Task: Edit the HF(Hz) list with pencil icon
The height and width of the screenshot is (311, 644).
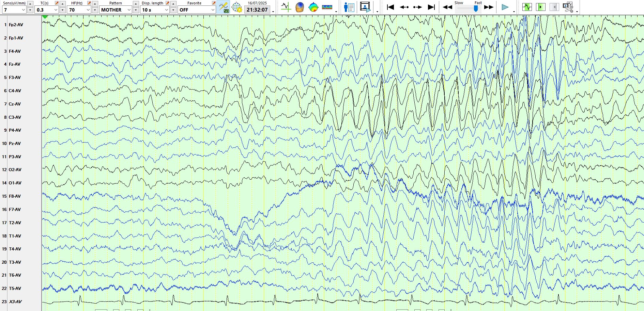Action: click(x=89, y=3)
